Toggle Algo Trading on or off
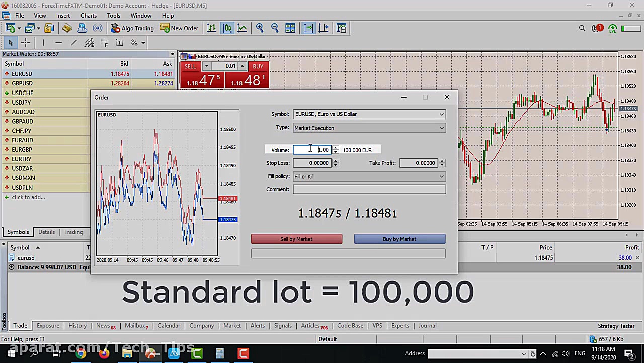Image resolution: width=644 pixels, height=363 pixels. [132, 28]
